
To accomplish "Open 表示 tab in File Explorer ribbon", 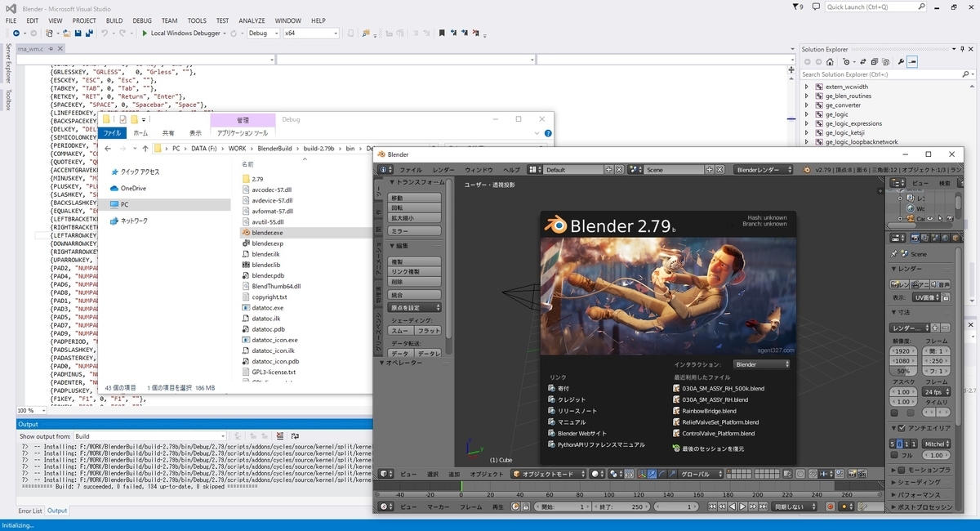I will (195, 132).
